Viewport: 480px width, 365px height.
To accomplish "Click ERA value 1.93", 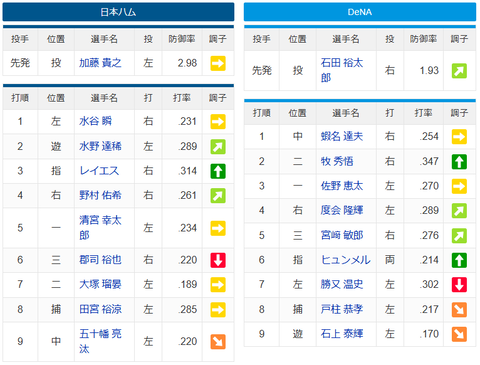I will tap(429, 70).
